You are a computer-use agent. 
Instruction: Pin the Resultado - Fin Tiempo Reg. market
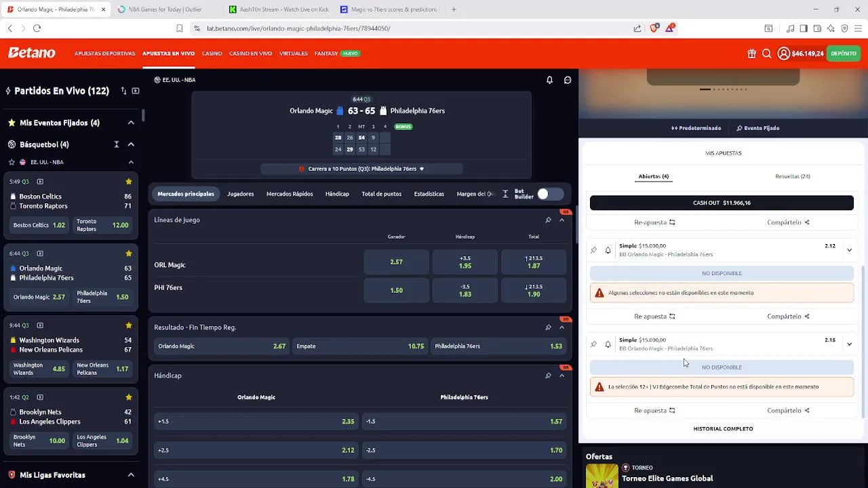click(548, 327)
